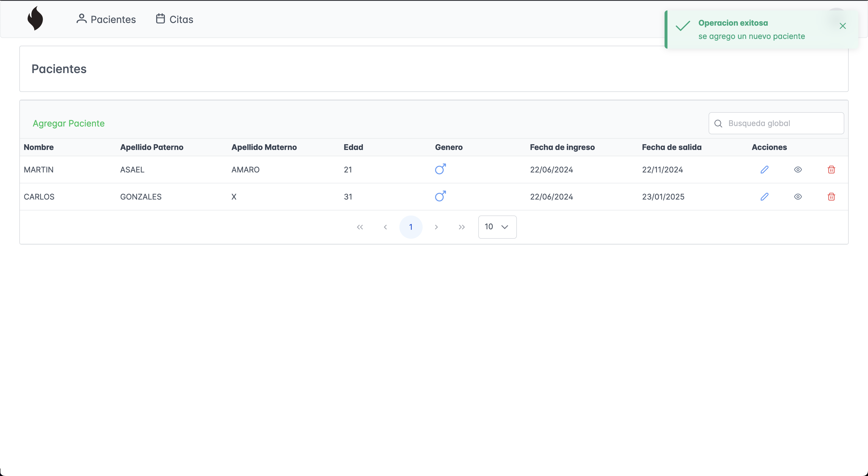Edit patient CARLOS with pencil icon
This screenshot has height=476, width=868.
click(x=764, y=197)
